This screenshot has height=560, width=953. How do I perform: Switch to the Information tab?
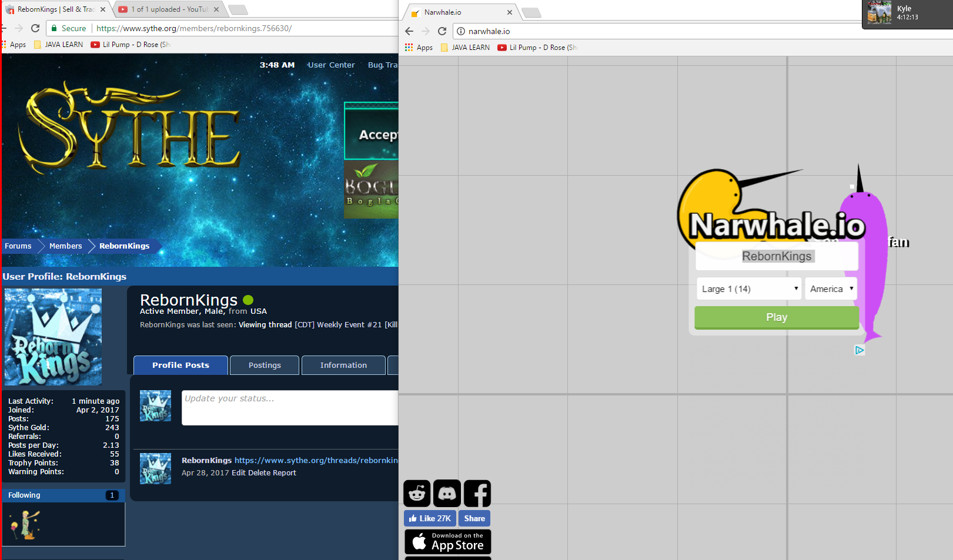tap(343, 365)
